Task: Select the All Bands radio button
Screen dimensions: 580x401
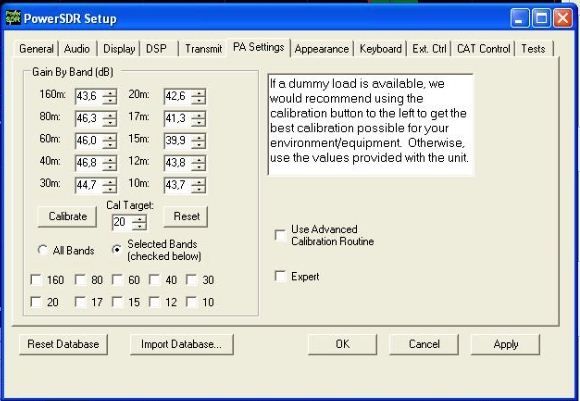Action: click(42, 250)
